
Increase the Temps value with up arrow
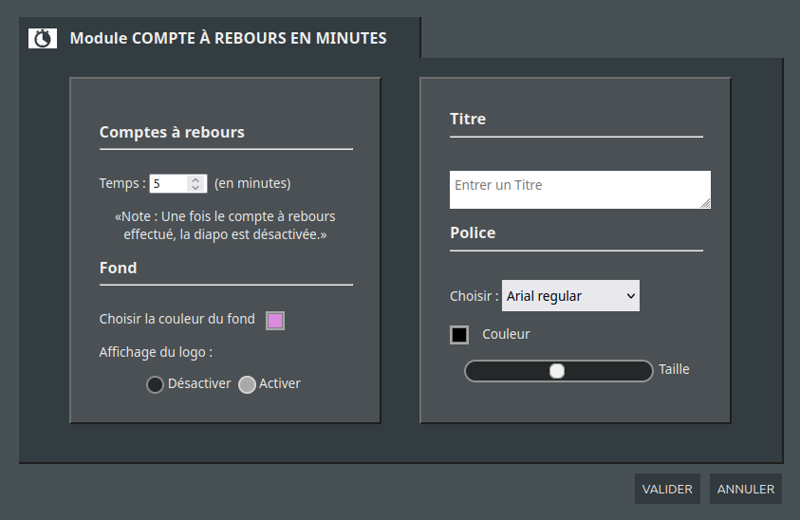coord(195,180)
